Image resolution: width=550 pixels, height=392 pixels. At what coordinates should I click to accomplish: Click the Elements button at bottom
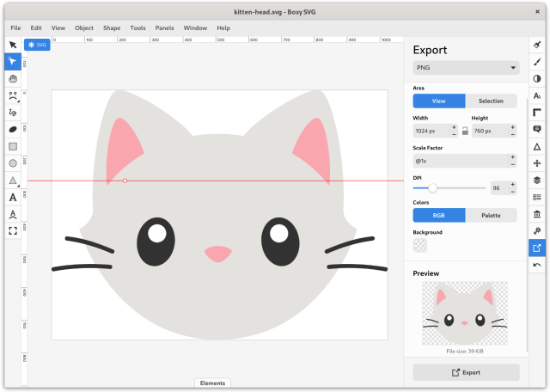pos(211,383)
